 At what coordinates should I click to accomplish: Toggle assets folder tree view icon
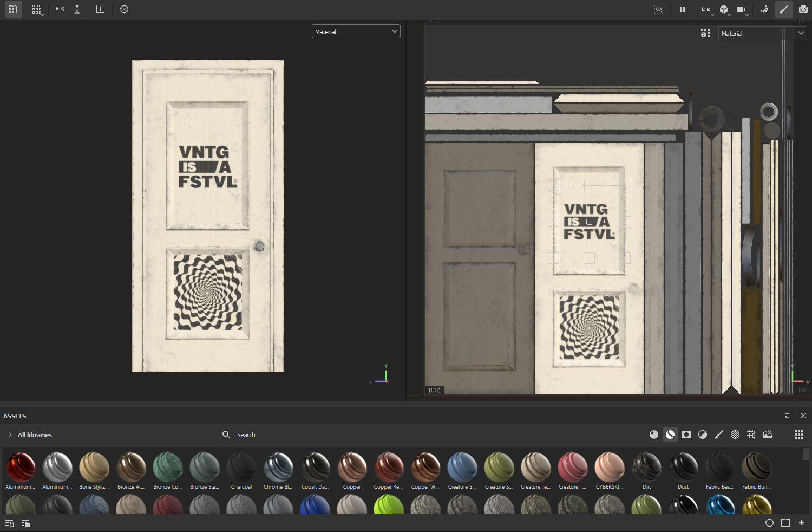[26, 523]
